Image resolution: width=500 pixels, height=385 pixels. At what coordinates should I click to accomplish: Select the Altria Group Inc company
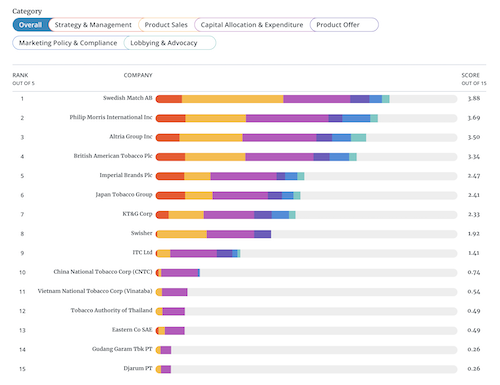131,137
